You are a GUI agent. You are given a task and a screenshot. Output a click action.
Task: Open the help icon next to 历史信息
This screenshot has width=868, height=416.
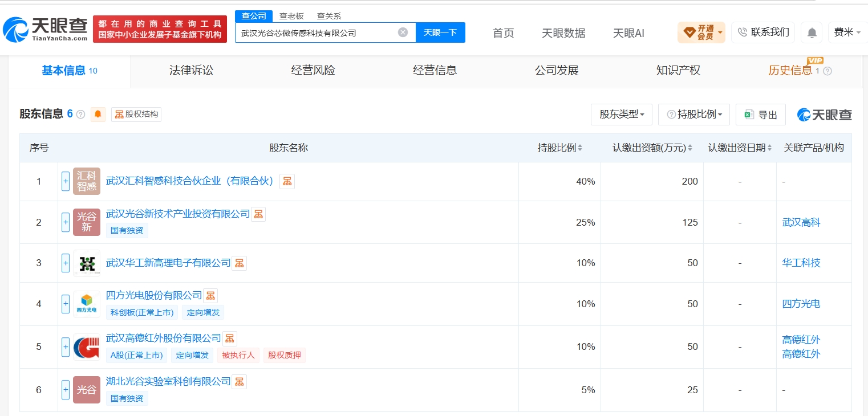tap(828, 71)
